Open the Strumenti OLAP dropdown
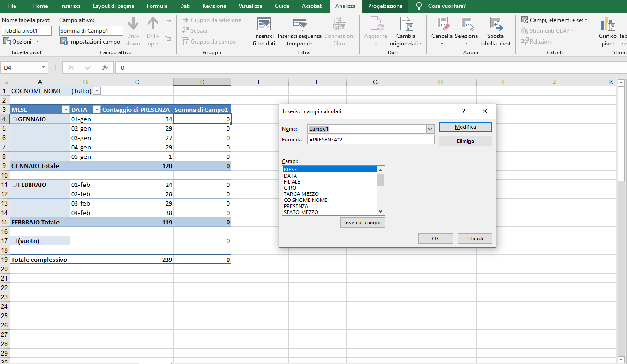Viewport: 627px width, 364px height. click(x=547, y=31)
